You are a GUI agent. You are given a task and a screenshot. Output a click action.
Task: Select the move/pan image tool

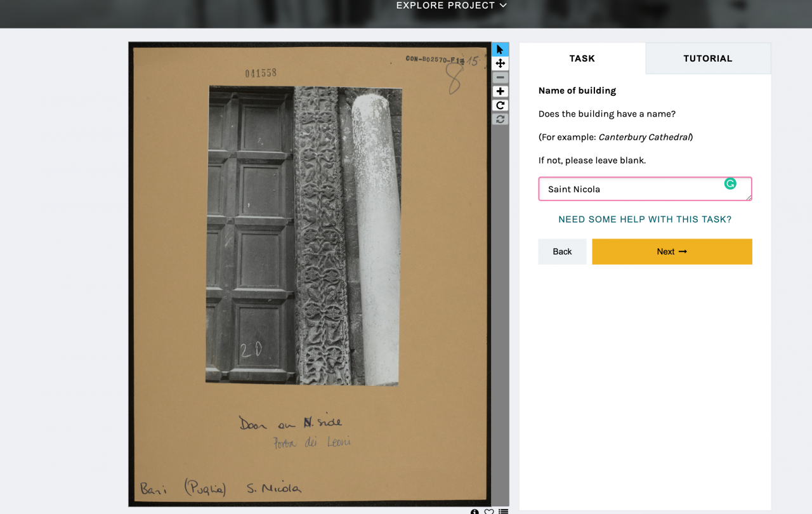500,63
